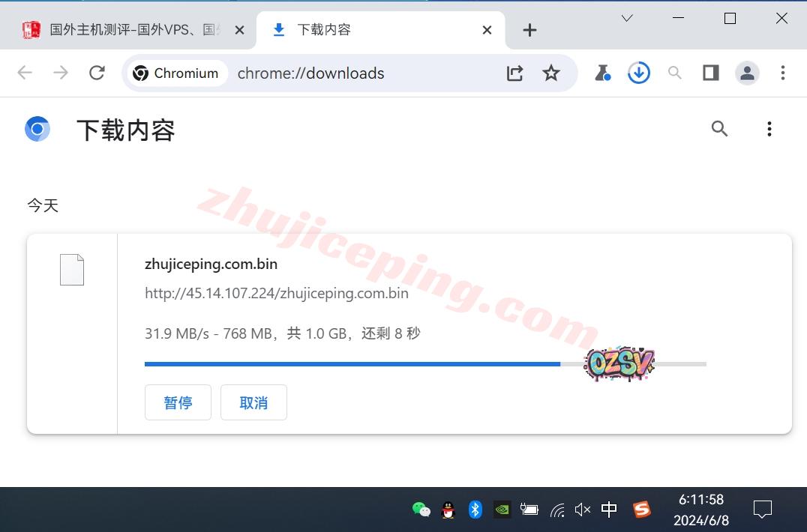Pause the download with 暂停 button
Image resolution: width=807 pixels, height=532 pixels.
178,402
